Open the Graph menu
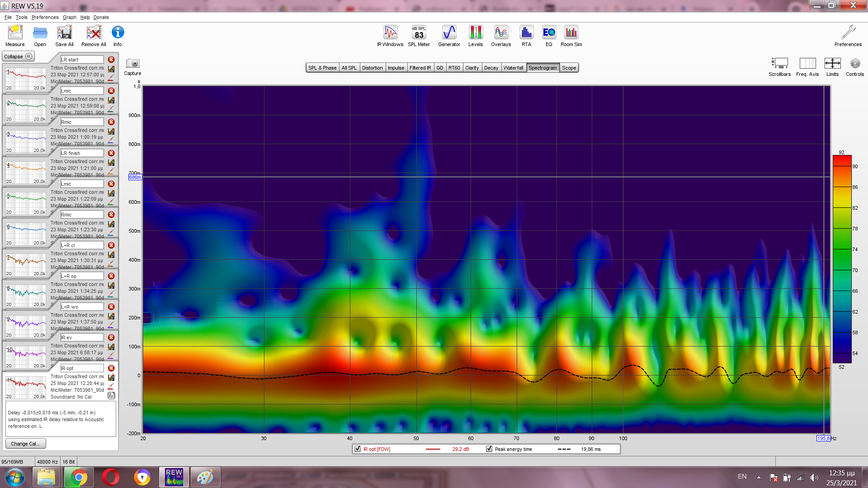Screen dimensions: 868x488 pos(69,17)
